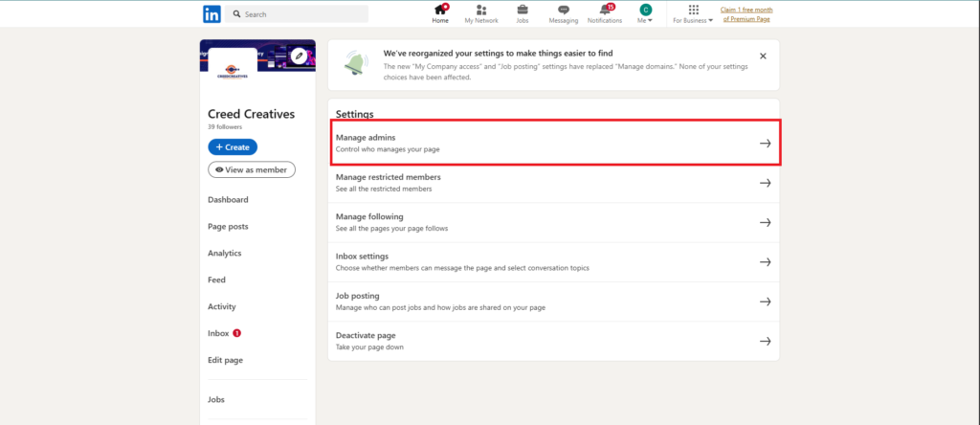Dismiss the reorganized settings banner
Image resolution: width=980 pixels, height=425 pixels.
pyautogui.click(x=763, y=56)
